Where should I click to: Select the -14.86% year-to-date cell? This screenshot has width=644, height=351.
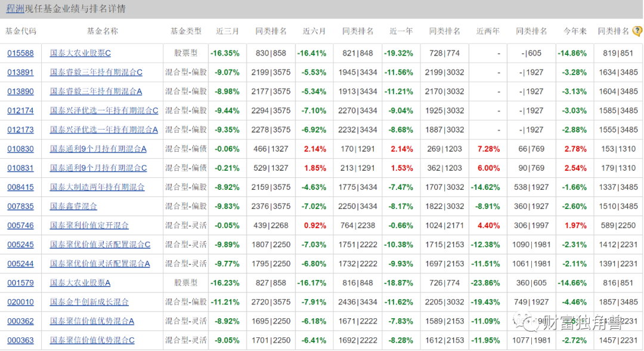pos(572,53)
